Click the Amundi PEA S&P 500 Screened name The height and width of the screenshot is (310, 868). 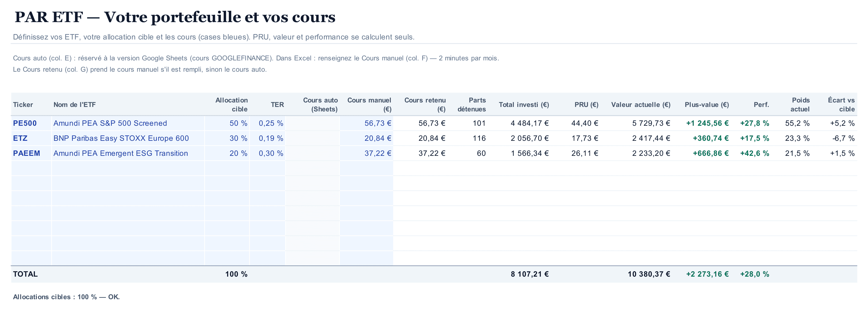click(110, 123)
